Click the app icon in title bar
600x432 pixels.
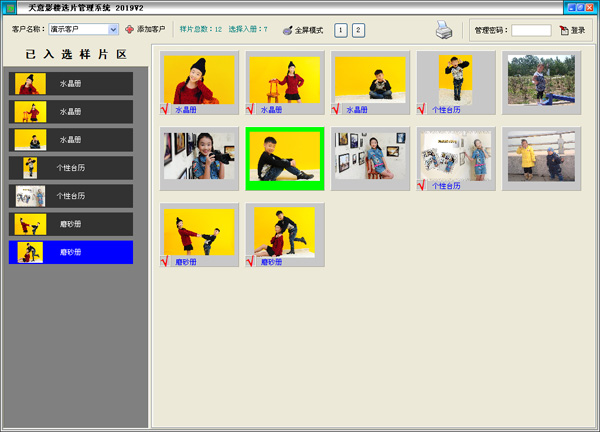click(x=9, y=7)
